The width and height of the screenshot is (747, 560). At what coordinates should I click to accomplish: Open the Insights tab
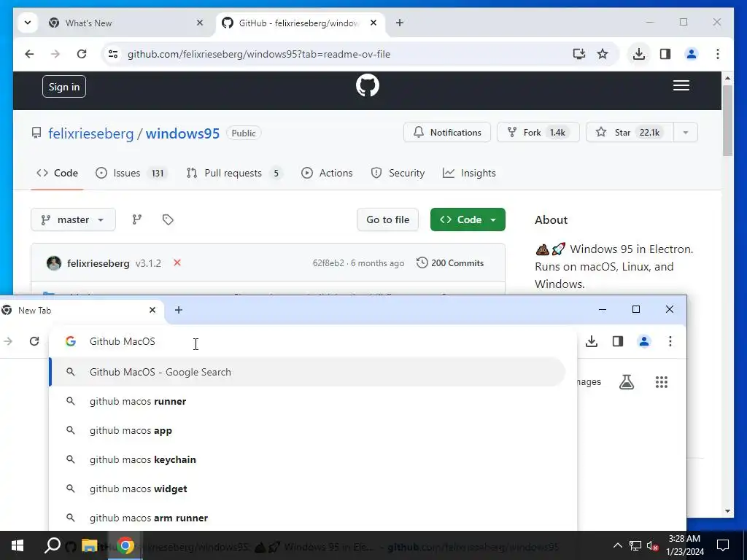pyautogui.click(x=469, y=173)
